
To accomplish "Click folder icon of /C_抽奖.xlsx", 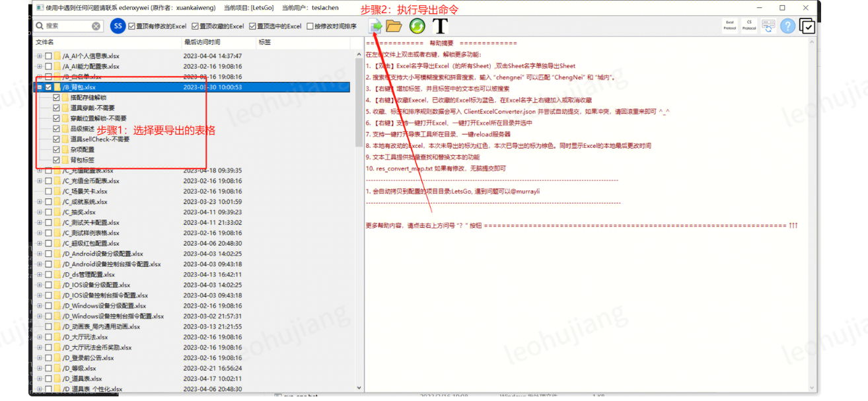I will (x=57, y=212).
